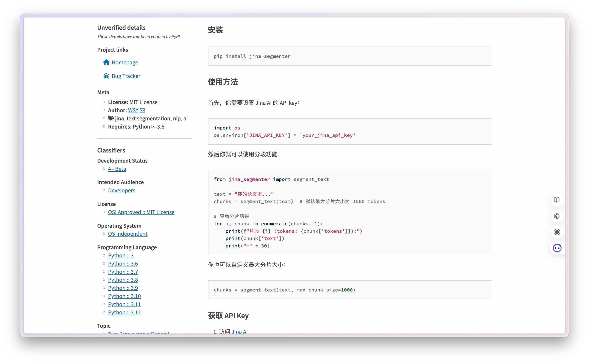The width and height of the screenshot is (589, 364).
Task: Open the Homepage project link
Action: point(125,62)
